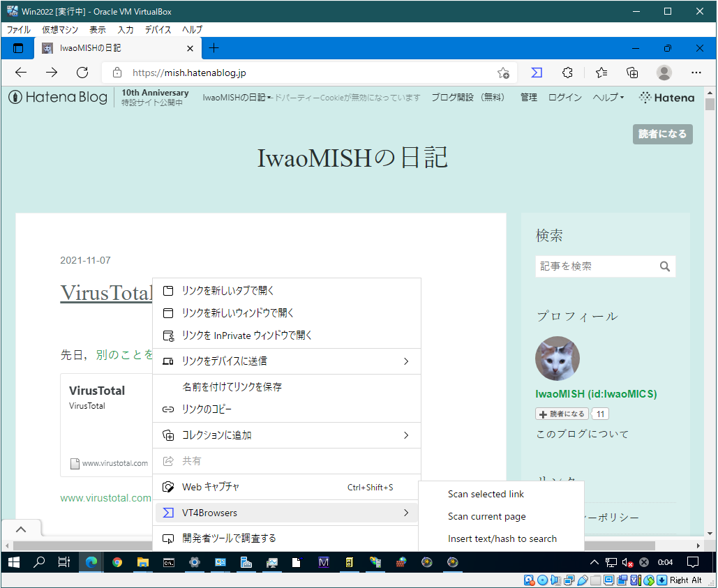Click the Hatena logo at top right
Viewport: 718px width, 588px height.
(667, 98)
